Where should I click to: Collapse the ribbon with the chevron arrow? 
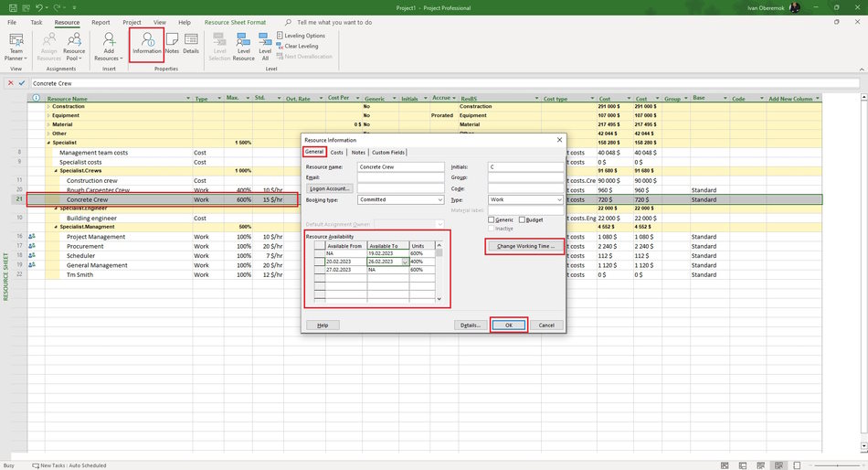(862, 69)
